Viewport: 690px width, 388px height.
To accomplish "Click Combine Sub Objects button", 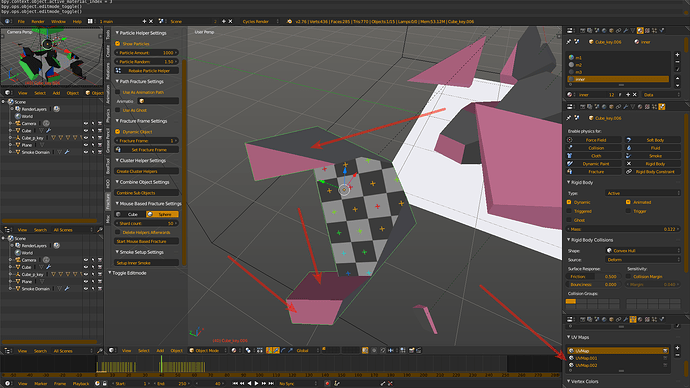I will tap(147, 193).
